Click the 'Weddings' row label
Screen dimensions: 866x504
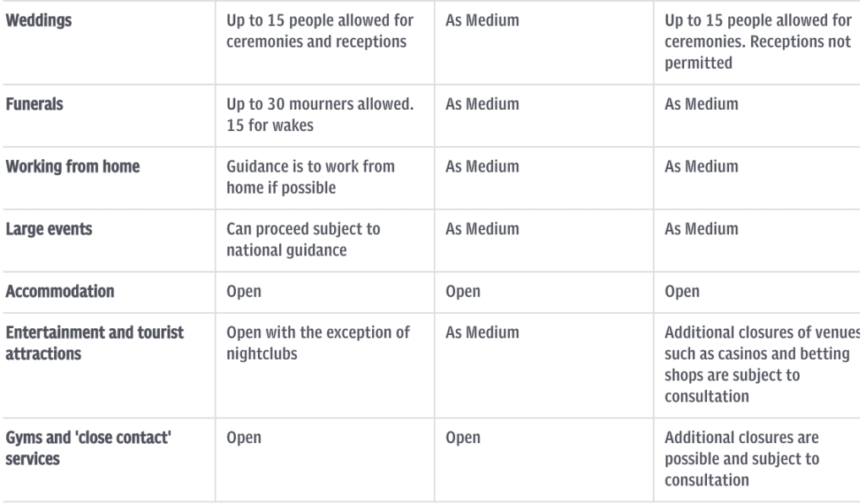(x=39, y=21)
